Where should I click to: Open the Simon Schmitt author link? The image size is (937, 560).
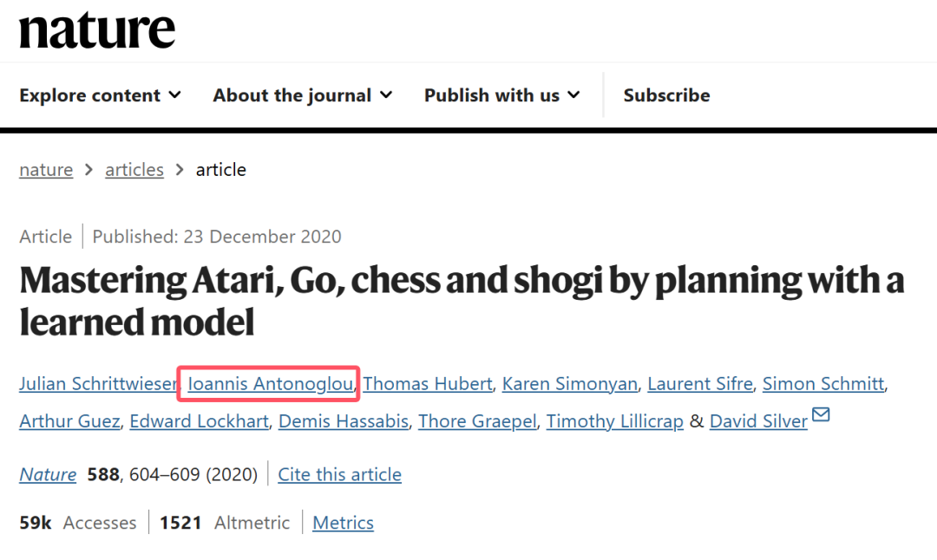tap(823, 384)
